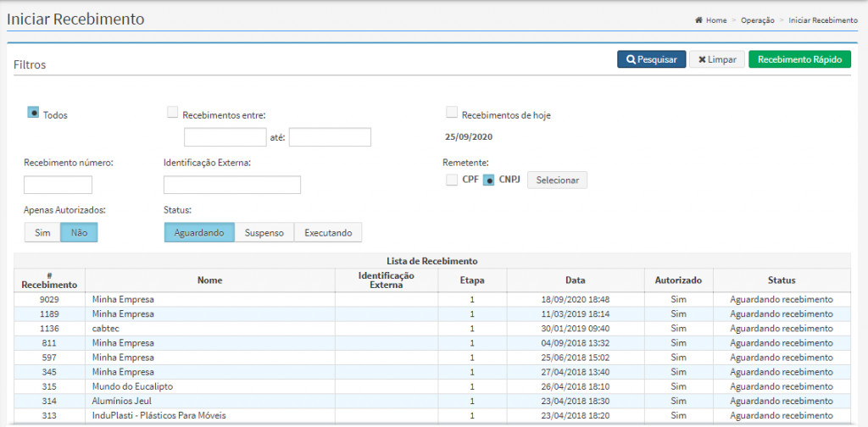
Task: Select the CPF remetente option
Action: 452,180
